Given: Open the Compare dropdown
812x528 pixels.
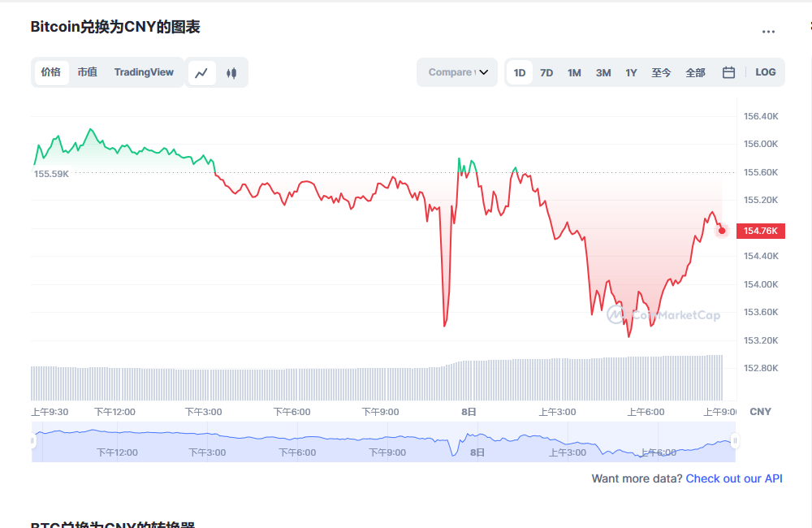Looking at the screenshot, I should (456, 72).
